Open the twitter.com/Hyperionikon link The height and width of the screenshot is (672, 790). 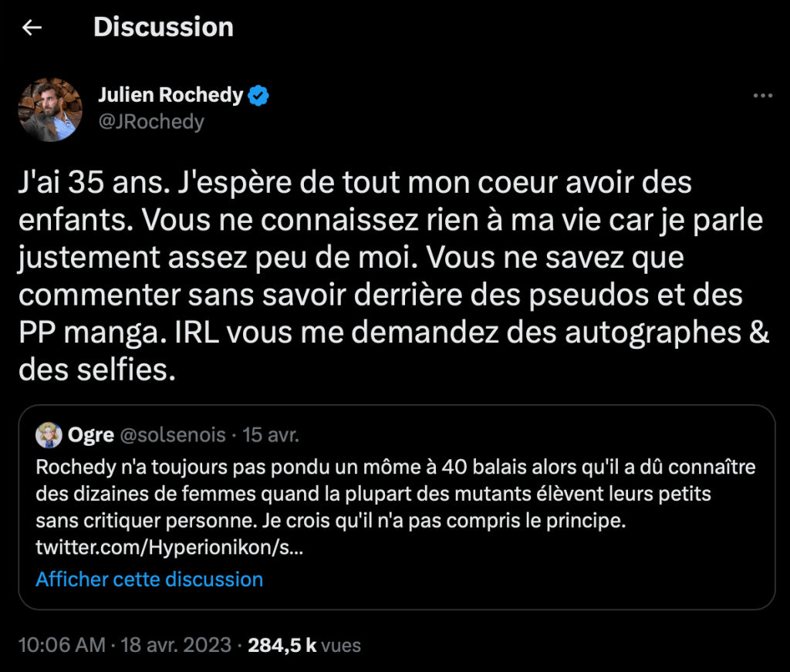169,549
